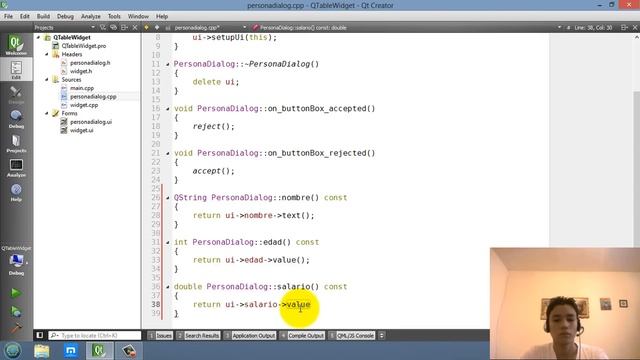Open Maxthon browser from taskbar
The width and height of the screenshot is (640, 360).
click(x=71, y=350)
